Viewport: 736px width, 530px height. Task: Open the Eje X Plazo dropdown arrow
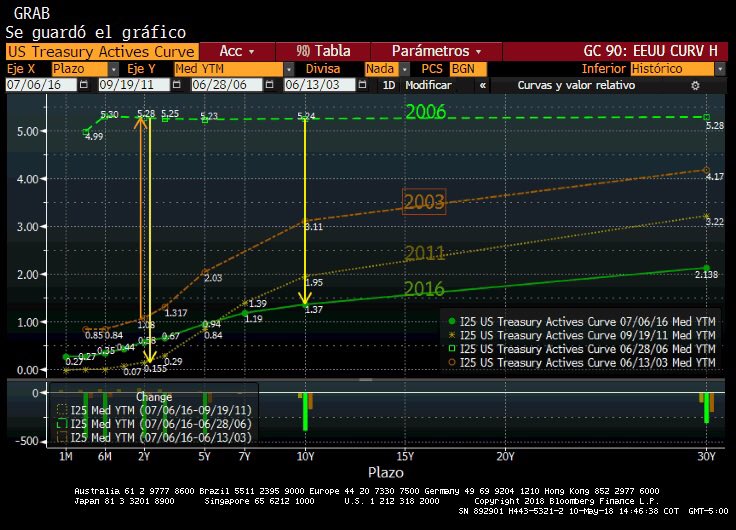[x=114, y=69]
